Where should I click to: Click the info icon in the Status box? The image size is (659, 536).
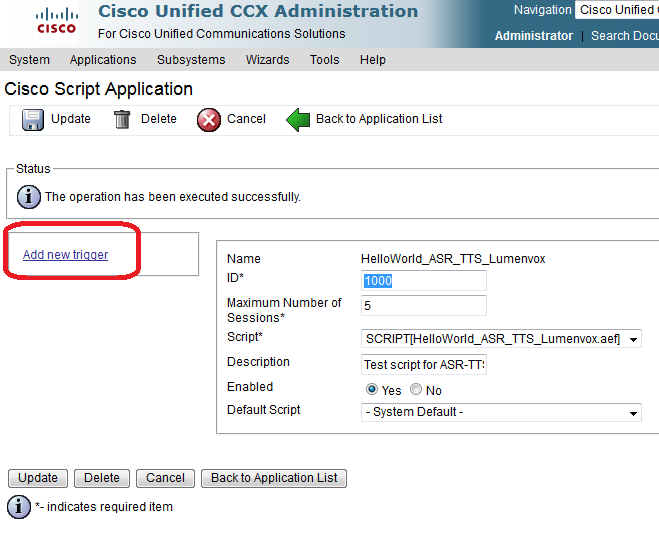(29, 197)
